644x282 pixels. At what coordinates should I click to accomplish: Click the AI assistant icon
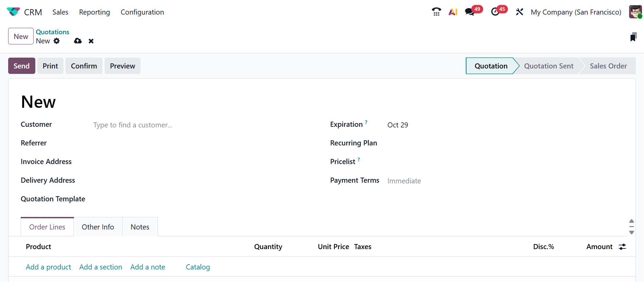click(453, 12)
